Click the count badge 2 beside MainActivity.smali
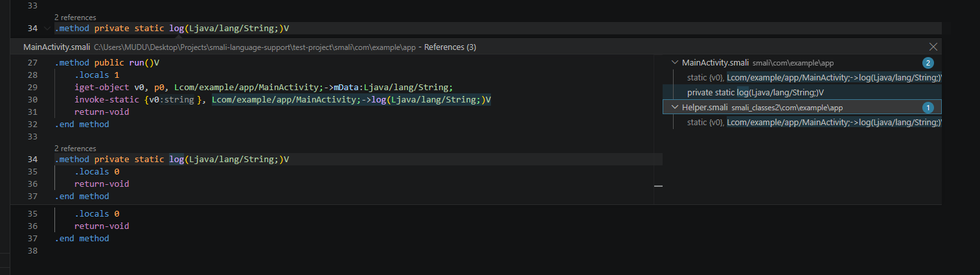The height and width of the screenshot is (275, 980). pos(928,63)
